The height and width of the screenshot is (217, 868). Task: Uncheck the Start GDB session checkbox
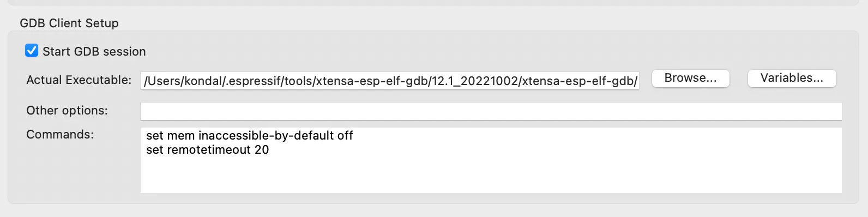tap(32, 51)
